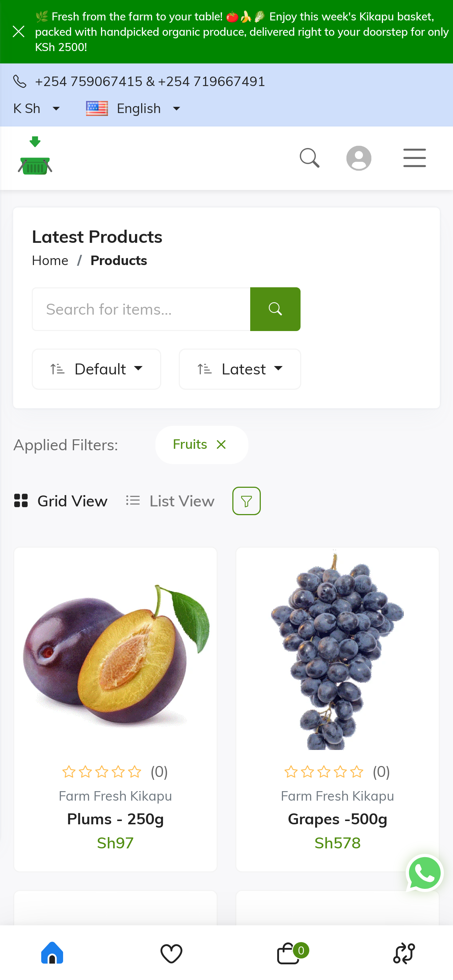The height and width of the screenshot is (980, 453).
Task: Open the shopping cart bag icon
Action: (x=289, y=953)
